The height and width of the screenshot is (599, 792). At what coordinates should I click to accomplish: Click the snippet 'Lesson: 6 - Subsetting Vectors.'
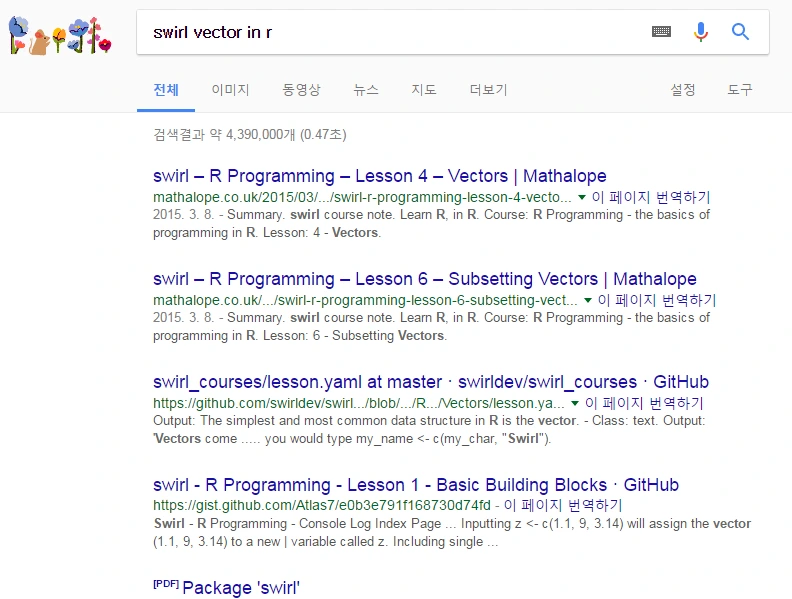tap(355, 336)
